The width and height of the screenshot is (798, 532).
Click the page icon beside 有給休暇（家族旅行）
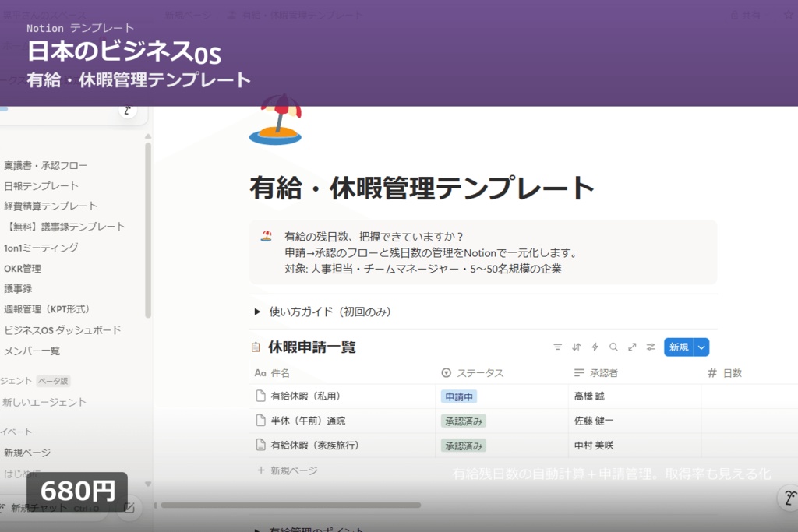tap(260, 445)
